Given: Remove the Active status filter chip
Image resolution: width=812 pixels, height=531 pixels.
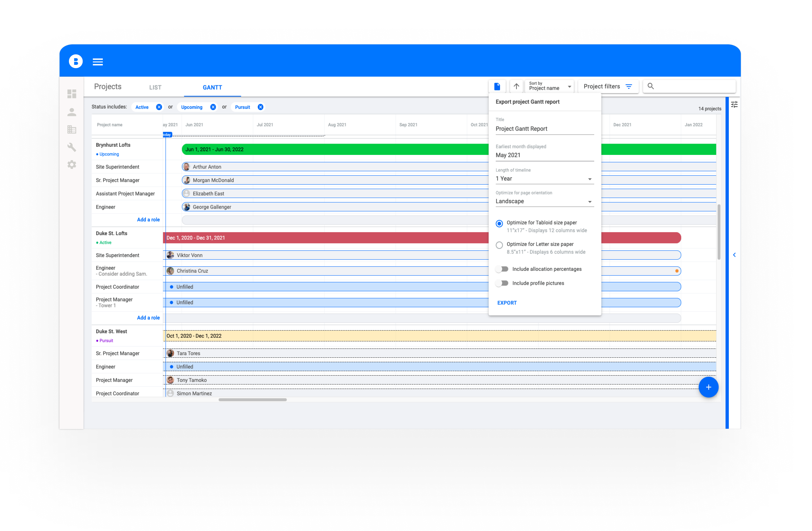Looking at the screenshot, I should click(x=159, y=107).
